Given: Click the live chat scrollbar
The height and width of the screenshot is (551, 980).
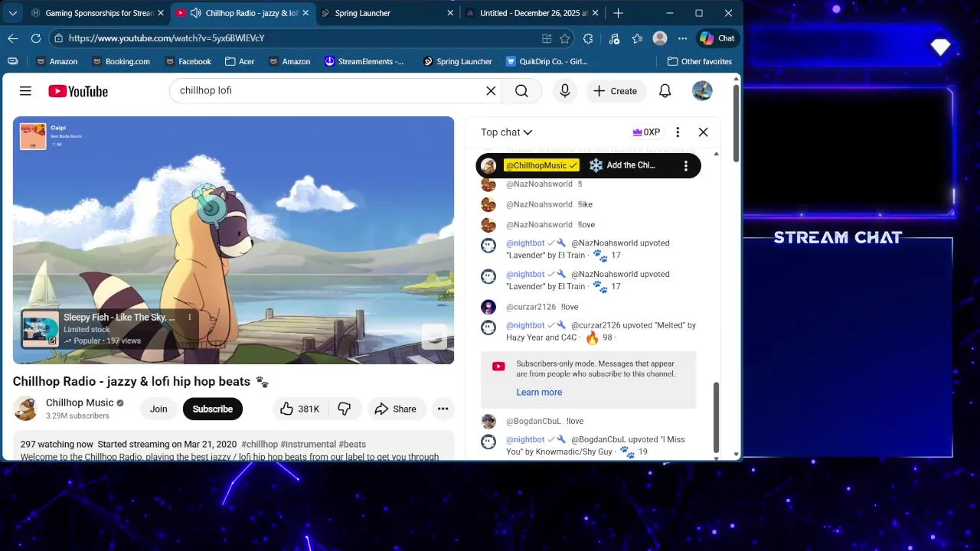Looking at the screenshot, I should (717, 417).
